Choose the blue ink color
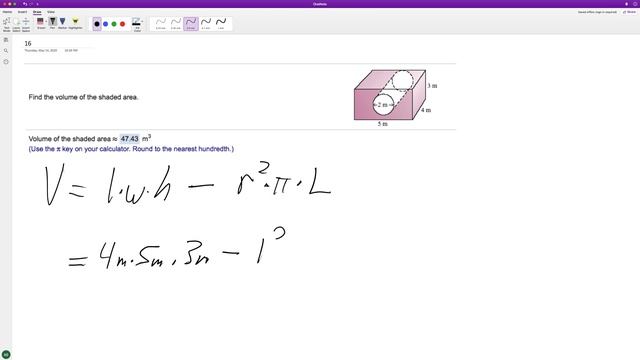640x360 pixels. coord(105,24)
